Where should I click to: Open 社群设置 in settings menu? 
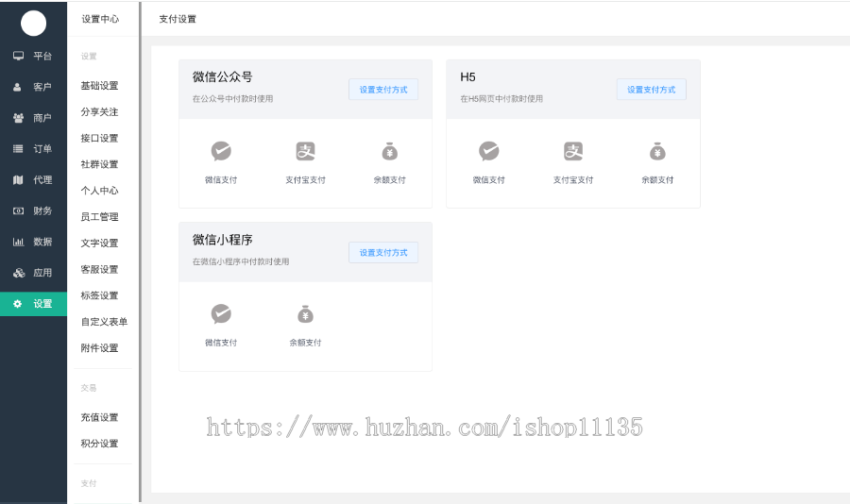click(x=100, y=164)
